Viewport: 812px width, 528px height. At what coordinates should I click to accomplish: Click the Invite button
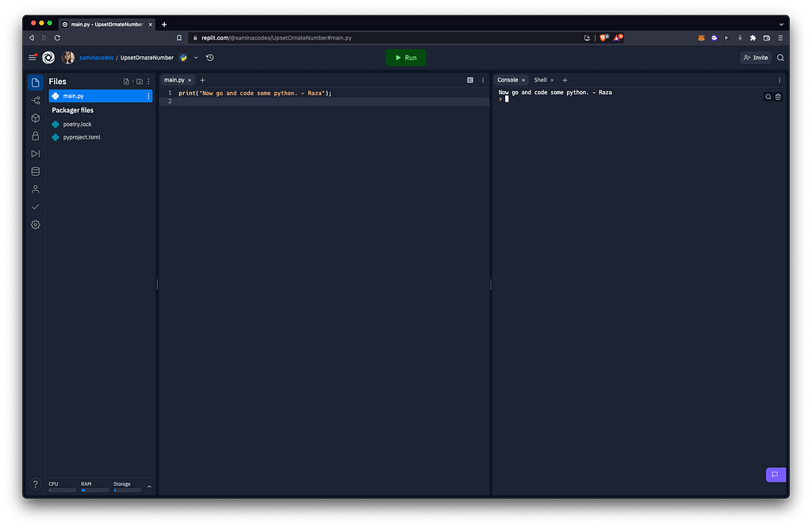[x=756, y=57]
